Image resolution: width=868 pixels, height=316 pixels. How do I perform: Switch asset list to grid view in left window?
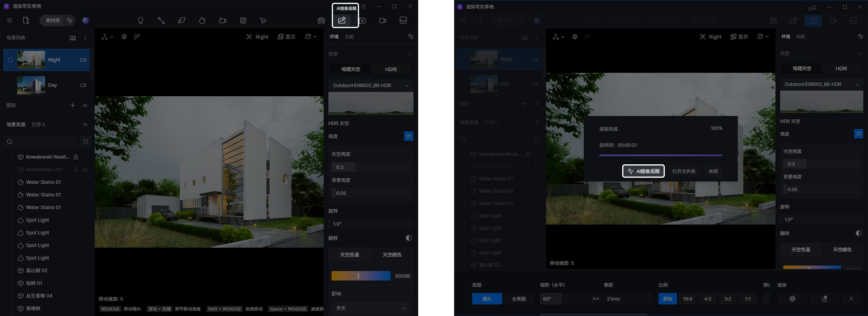tap(86, 141)
